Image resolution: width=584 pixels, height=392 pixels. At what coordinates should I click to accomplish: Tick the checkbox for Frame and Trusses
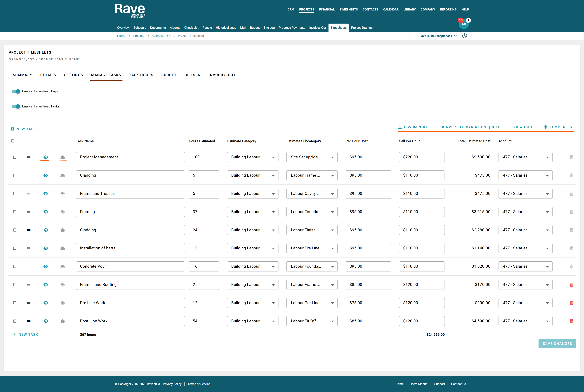tap(15, 193)
